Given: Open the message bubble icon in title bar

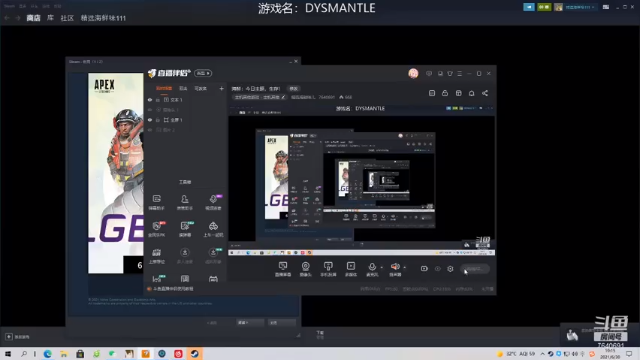Looking at the screenshot, I should tap(429, 73).
